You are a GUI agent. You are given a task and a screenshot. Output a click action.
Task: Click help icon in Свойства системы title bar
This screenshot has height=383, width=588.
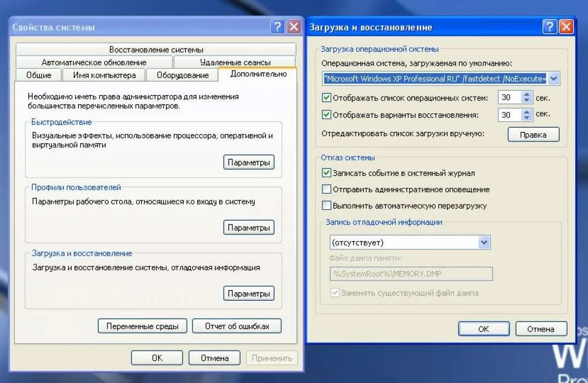pyautogui.click(x=277, y=27)
